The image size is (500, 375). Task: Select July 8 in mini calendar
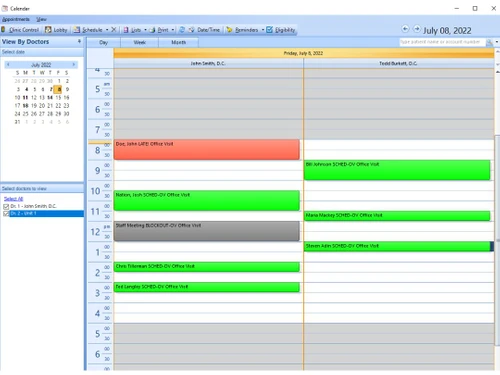(x=58, y=89)
